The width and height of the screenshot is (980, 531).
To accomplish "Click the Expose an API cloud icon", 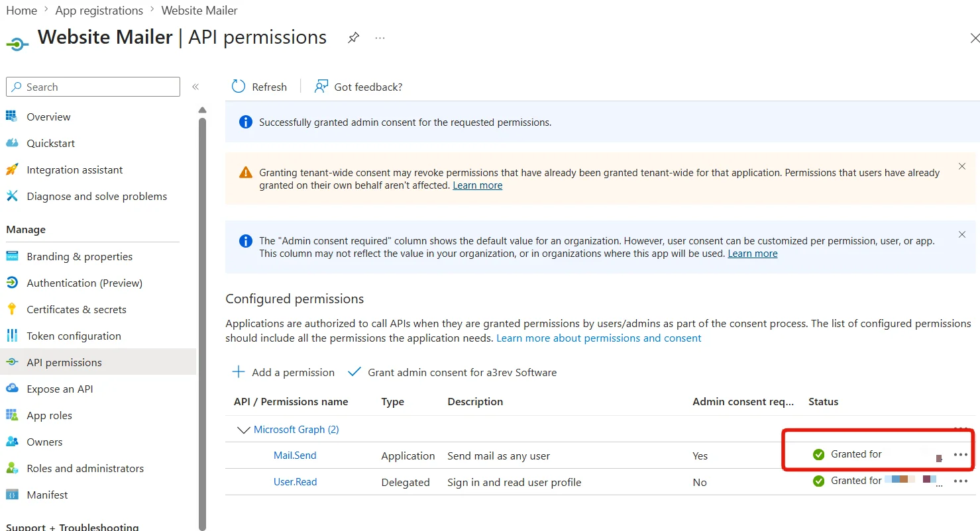I will coord(12,389).
